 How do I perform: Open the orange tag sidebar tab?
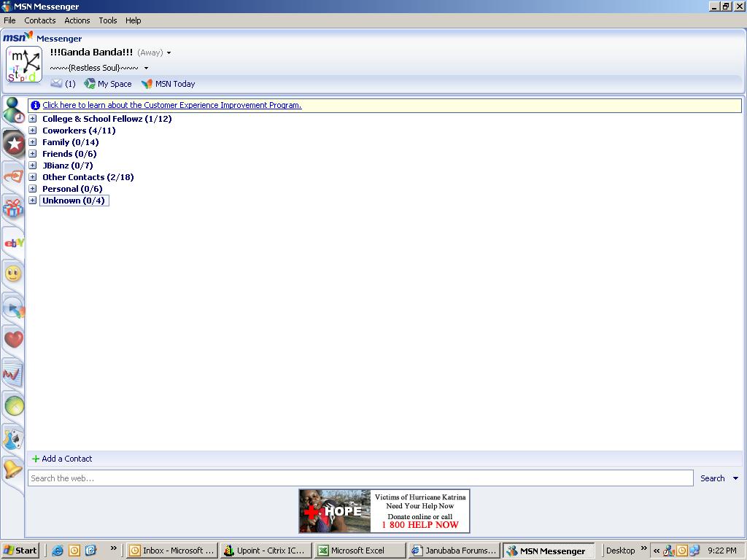[13, 176]
